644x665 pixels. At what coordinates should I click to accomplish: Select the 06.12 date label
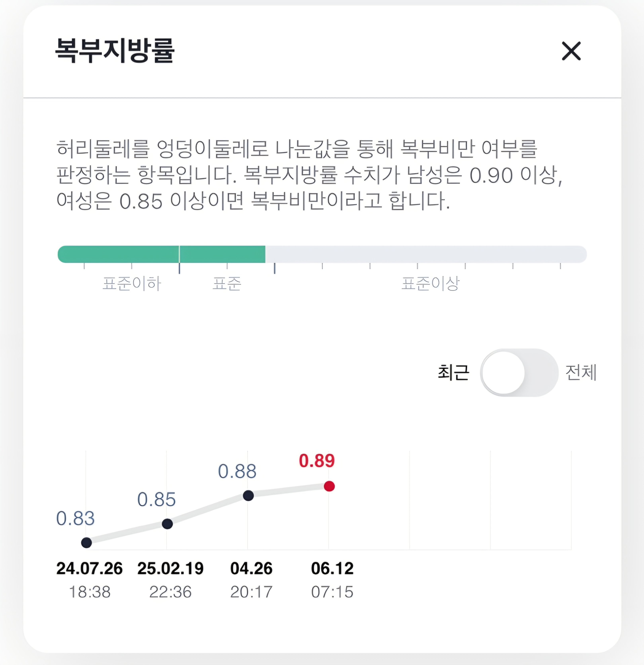click(332, 569)
